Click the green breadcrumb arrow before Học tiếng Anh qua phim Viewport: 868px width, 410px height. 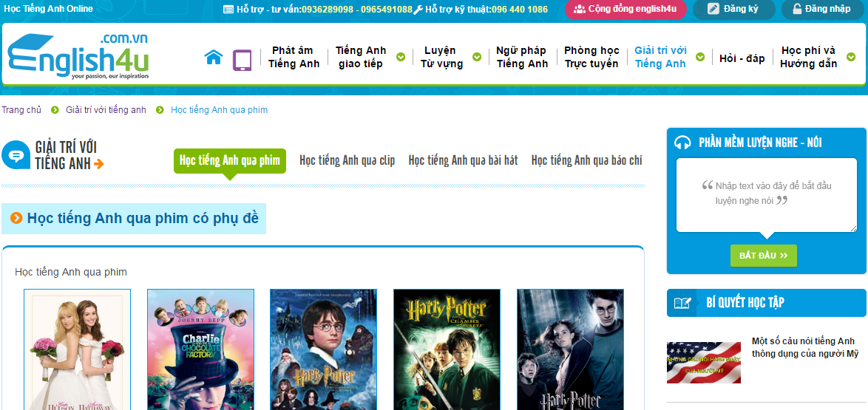coord(160,110)
